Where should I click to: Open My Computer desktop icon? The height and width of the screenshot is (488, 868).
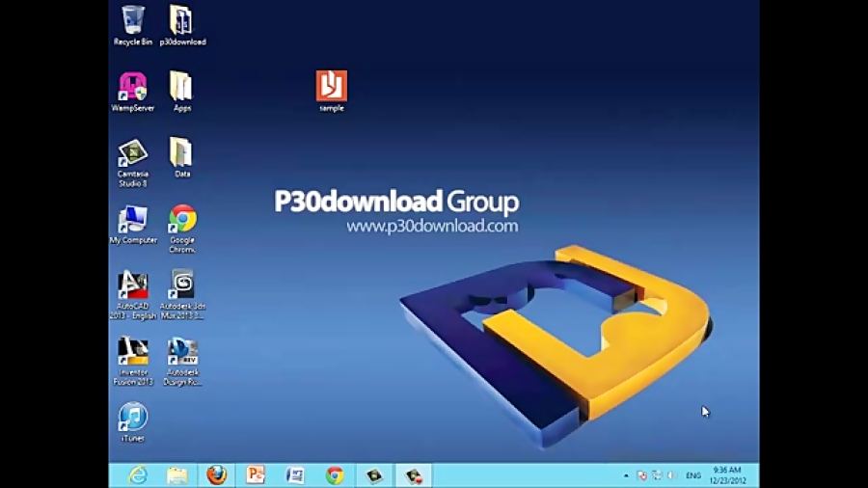pos(133,225)
